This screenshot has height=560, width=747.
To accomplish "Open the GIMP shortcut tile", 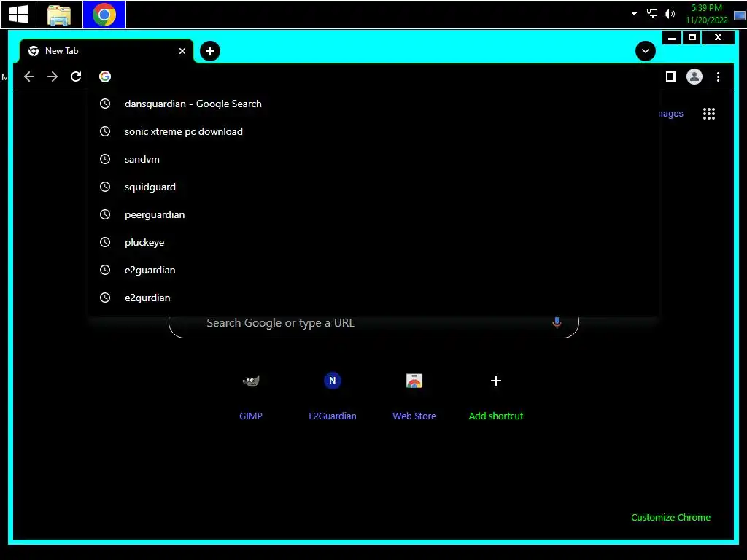I will [x=251, y=396].
